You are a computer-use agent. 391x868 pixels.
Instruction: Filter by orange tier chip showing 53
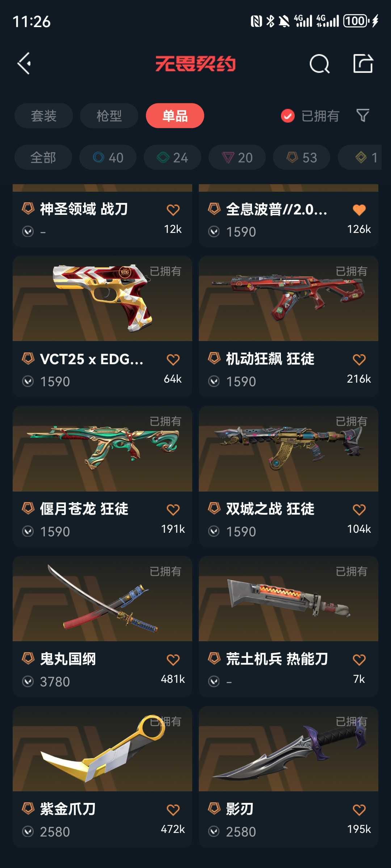[x=302, y=157]
